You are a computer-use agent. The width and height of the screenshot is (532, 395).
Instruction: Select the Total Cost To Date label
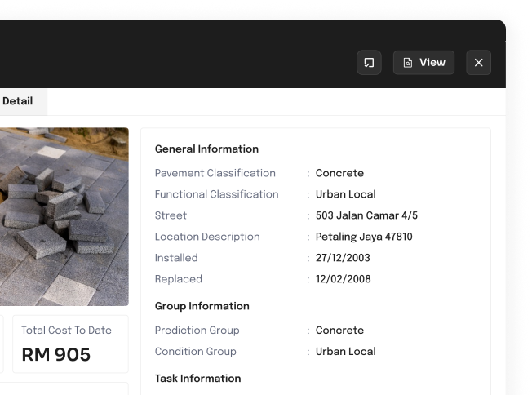point(66,330)
